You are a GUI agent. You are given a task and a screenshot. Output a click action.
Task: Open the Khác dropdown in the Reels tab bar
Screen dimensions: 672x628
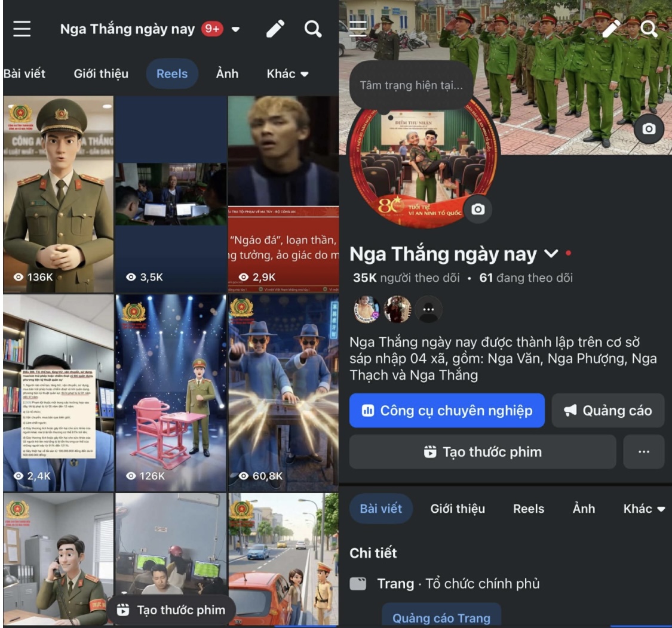288,74
